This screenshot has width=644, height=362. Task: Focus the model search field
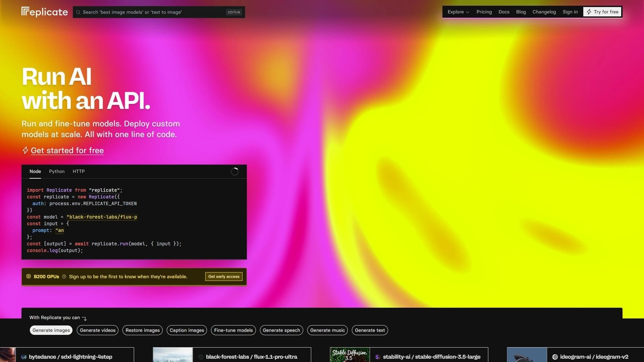click(x=159, y=12)
